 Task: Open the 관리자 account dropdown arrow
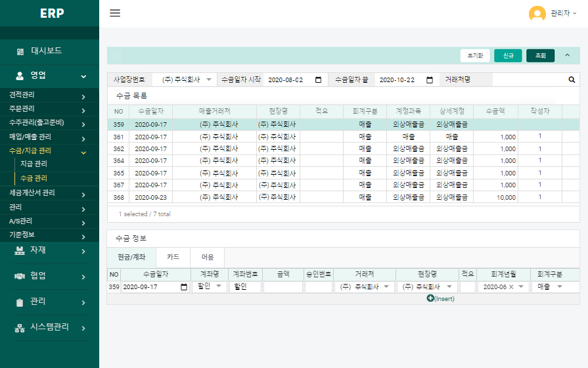[574, 14]
